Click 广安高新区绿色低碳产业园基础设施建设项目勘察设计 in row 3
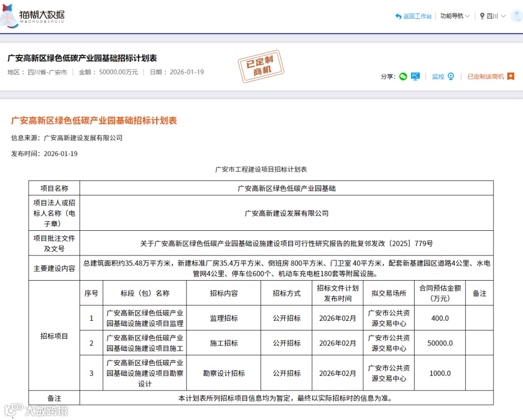The width and height of the screenshot is (523, 420). [145, 373]
